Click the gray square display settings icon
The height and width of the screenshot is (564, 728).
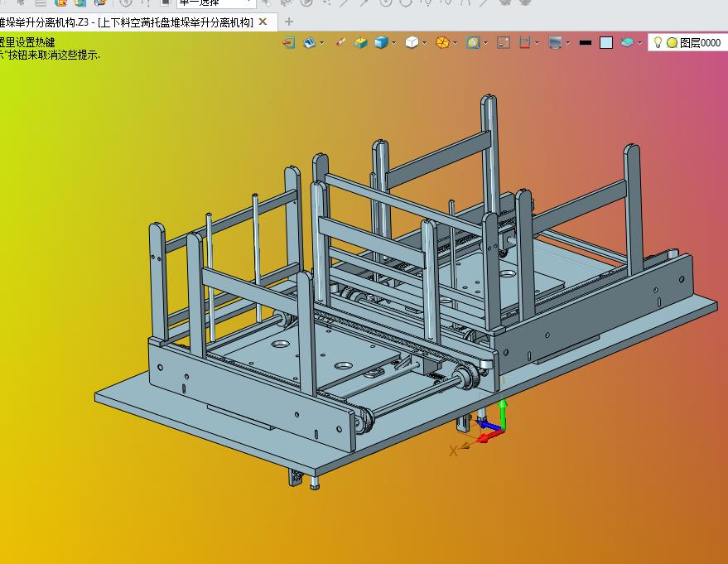tap(504, 43)
